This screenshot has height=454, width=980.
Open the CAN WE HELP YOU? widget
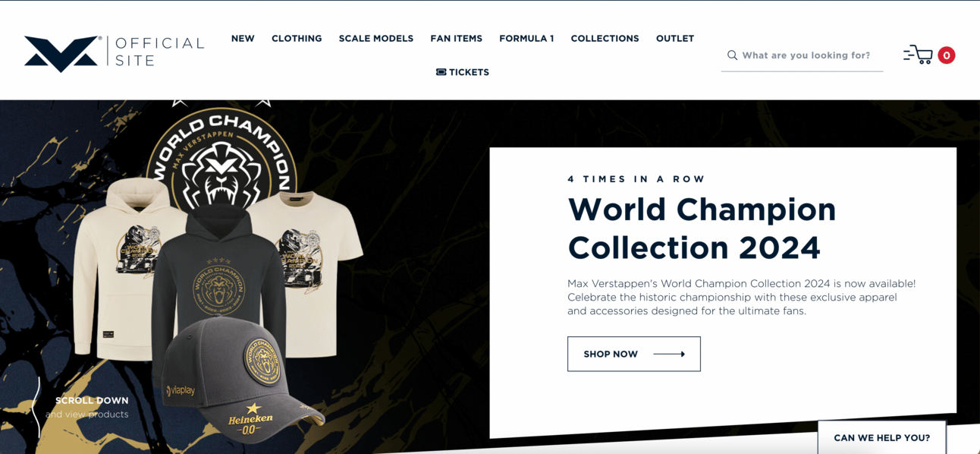point(881,437)
